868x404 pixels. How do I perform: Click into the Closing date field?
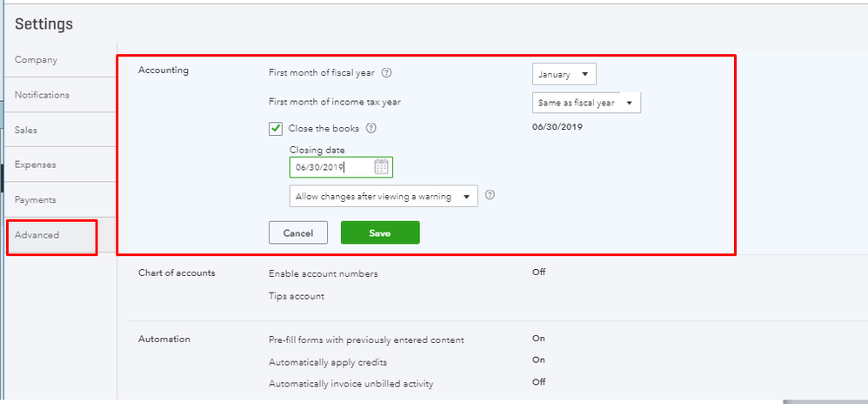[331, 167]
